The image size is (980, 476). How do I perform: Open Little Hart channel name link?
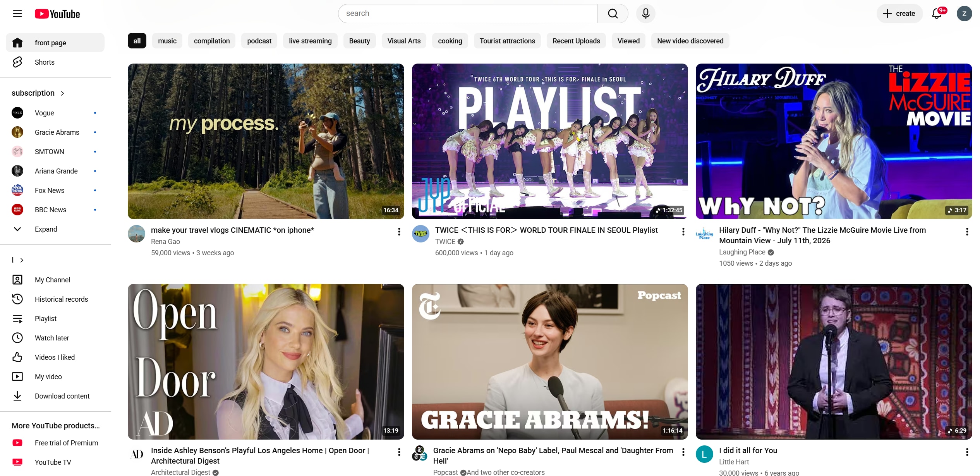click(734, 462)
